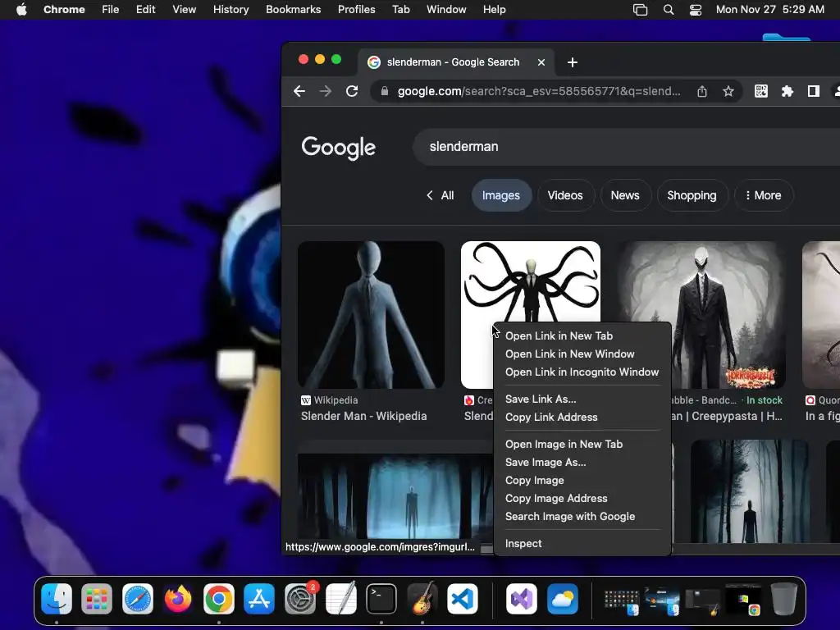The width and height of the screenshot is (840, 630).
Task: Open Slender Man - Wikipedia link
Action: 363,416
